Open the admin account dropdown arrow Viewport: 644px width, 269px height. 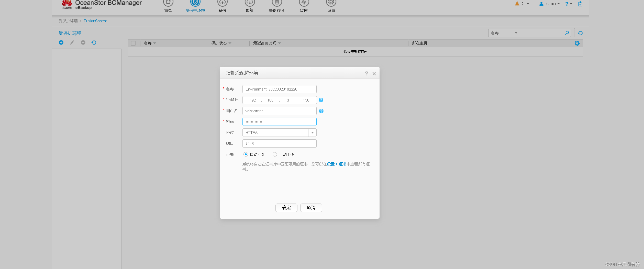[559, 4]
